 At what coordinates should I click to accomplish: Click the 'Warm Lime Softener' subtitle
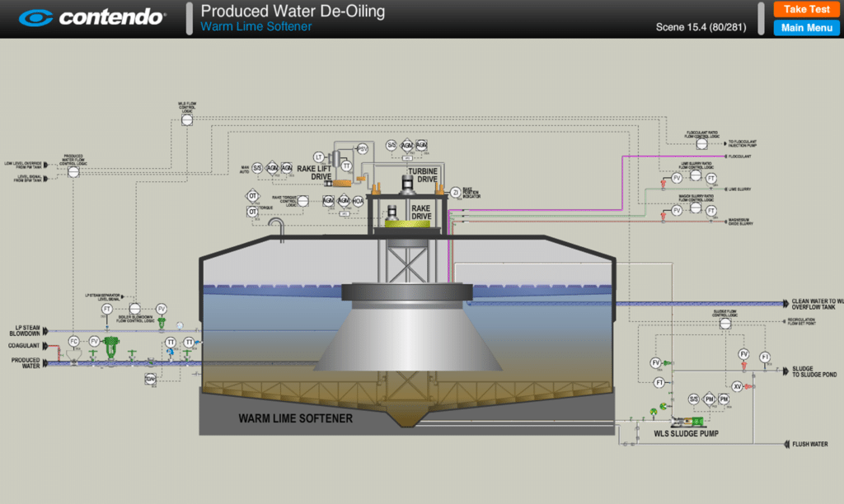256,26
